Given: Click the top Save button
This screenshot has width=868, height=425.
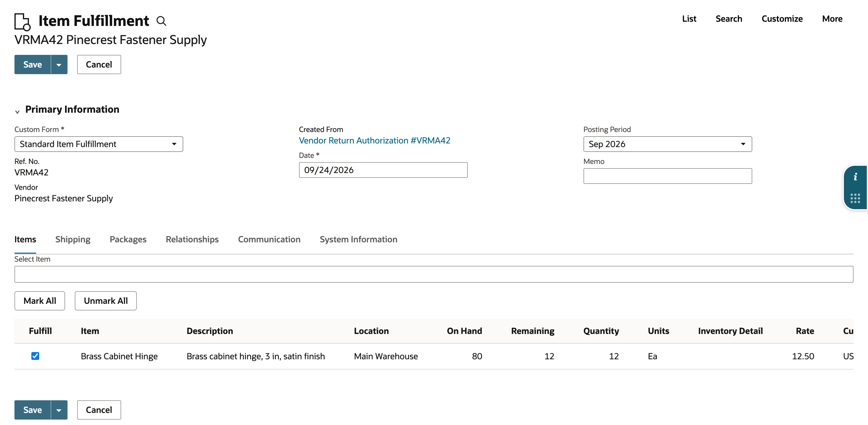Looking at the screenshot, I should tap(33, 65).
